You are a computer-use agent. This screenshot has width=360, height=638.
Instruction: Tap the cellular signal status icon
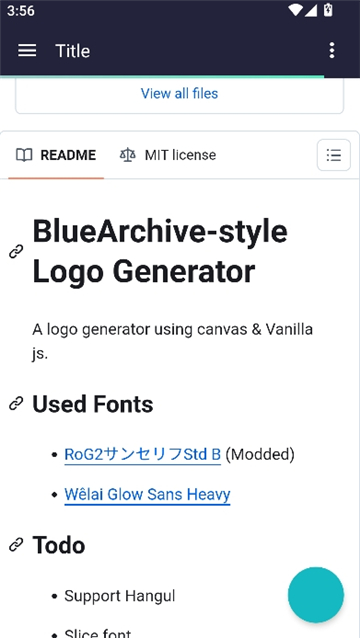311,10
